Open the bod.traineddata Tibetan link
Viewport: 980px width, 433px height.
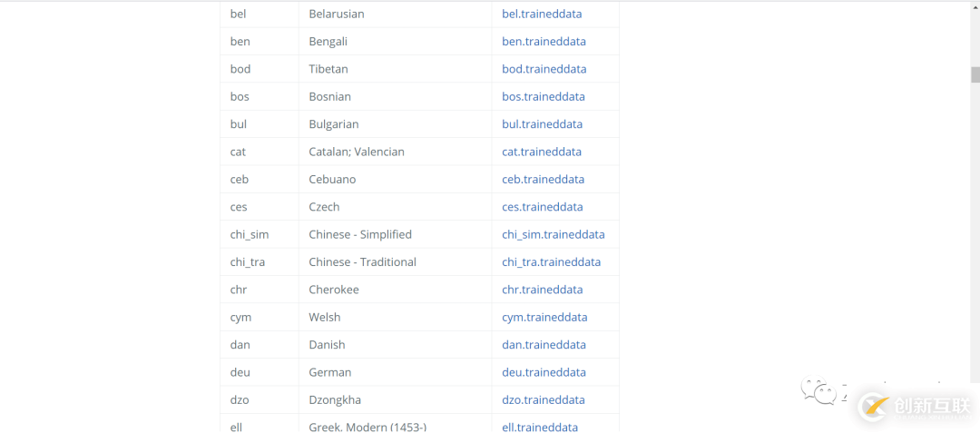544,69
